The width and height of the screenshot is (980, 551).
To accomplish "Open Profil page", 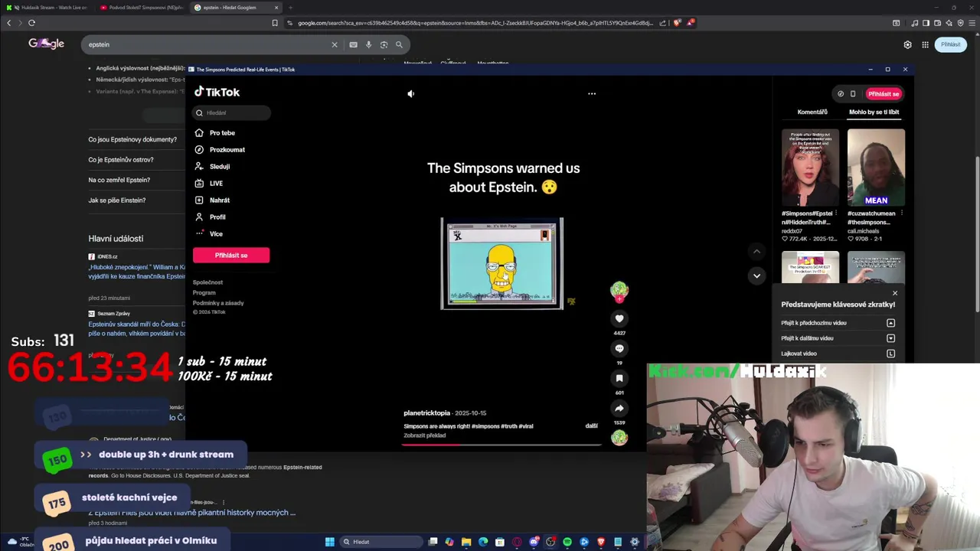I will (x=217, y=217).
